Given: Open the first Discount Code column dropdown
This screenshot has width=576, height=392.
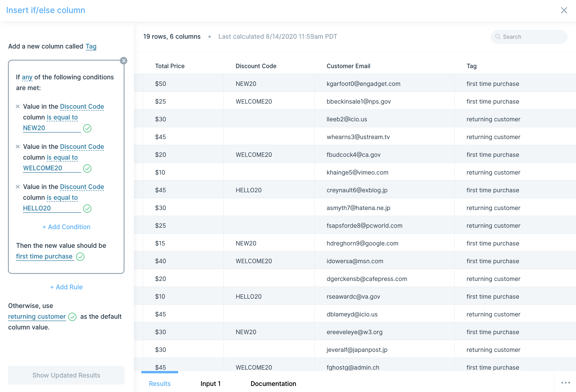Looking at the screenshot, I should (82, 107).
